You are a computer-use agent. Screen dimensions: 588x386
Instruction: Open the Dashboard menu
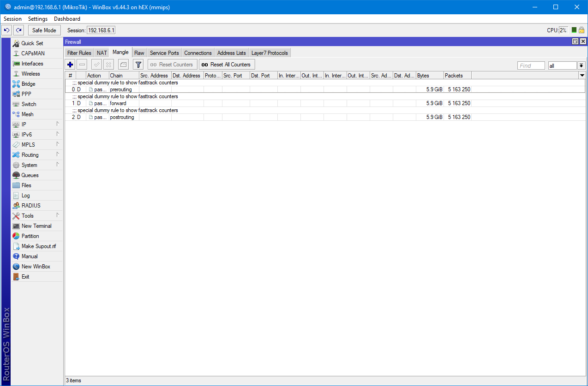pos(67,19)
